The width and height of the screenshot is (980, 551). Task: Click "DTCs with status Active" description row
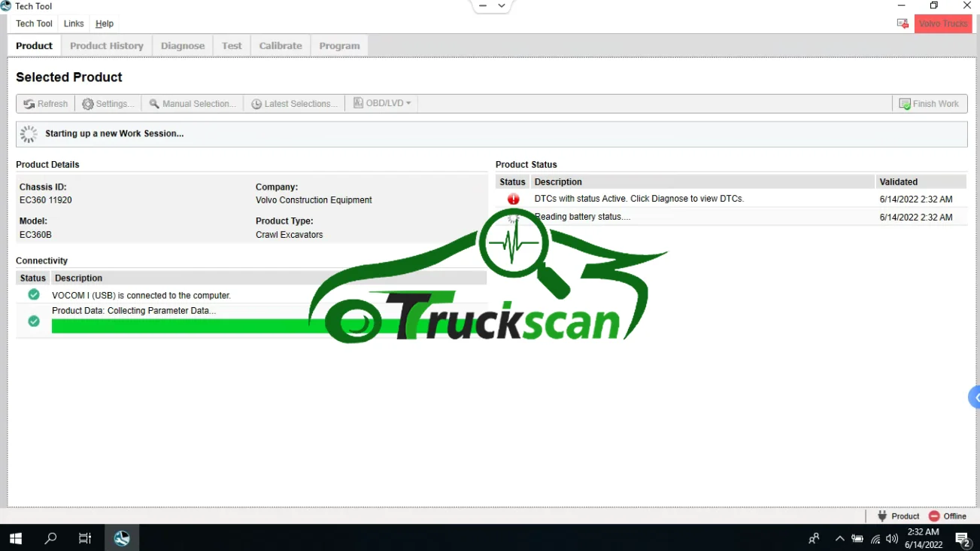point(639,199)
